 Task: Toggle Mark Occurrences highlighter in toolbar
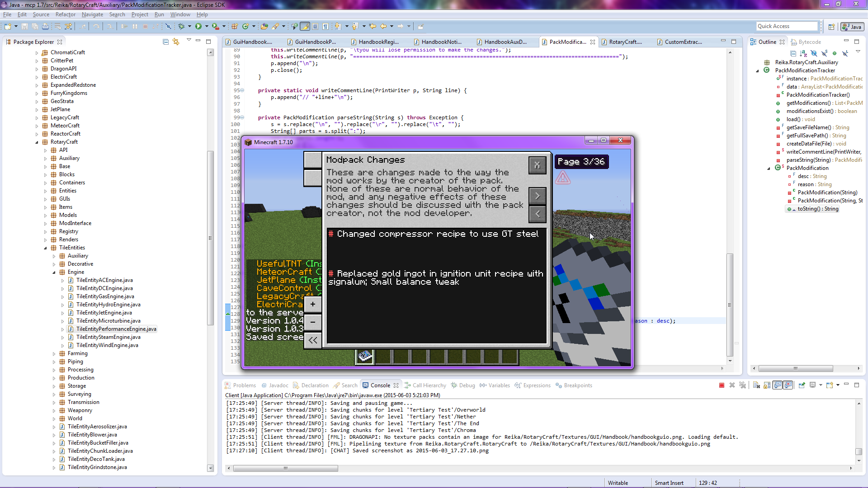coord(305,27)
